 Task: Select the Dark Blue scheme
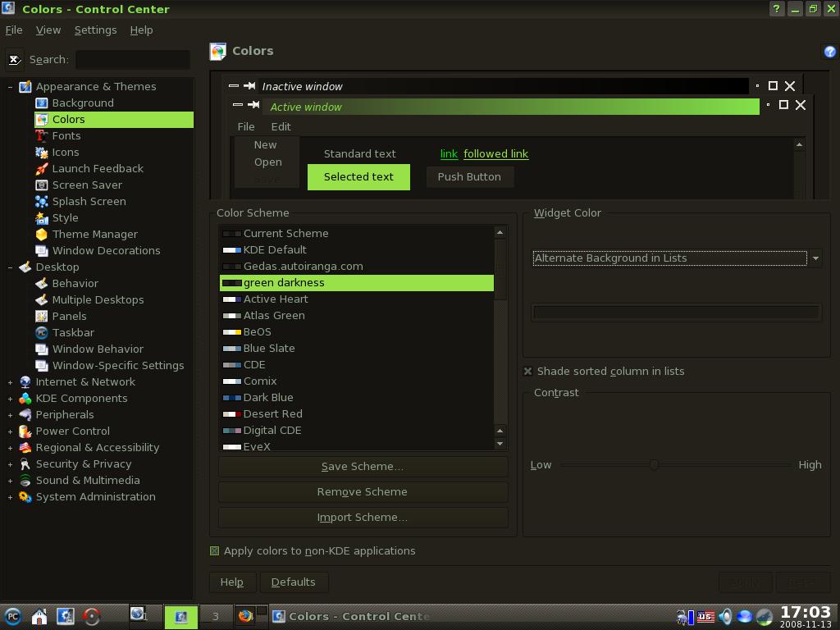[356, 398]
